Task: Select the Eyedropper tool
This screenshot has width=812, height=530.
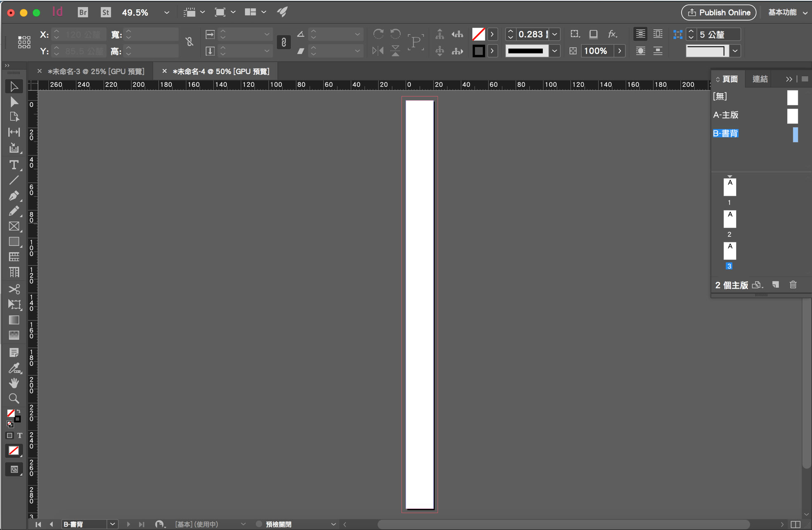Action: pyautogui.click(x=14, y=367)
